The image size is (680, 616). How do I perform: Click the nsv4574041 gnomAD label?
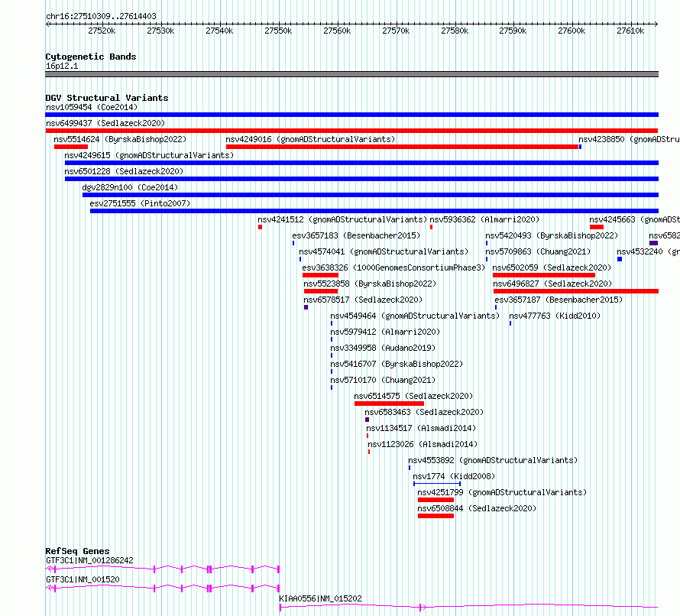[384, 251]
